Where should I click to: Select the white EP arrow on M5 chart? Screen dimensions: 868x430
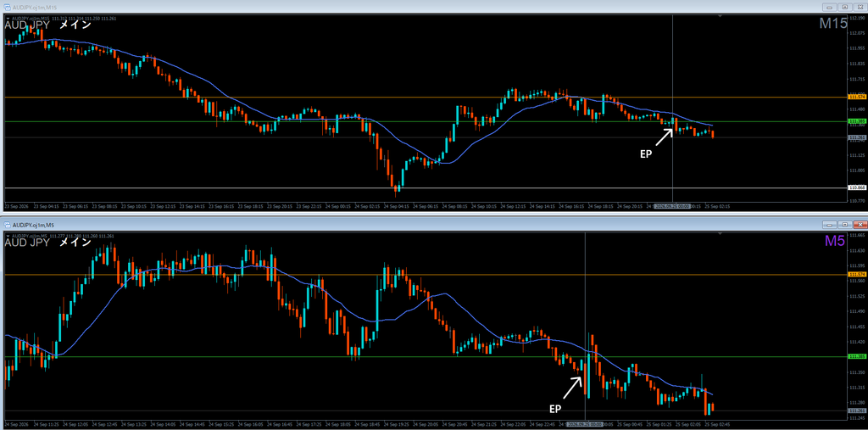[572, 388]
